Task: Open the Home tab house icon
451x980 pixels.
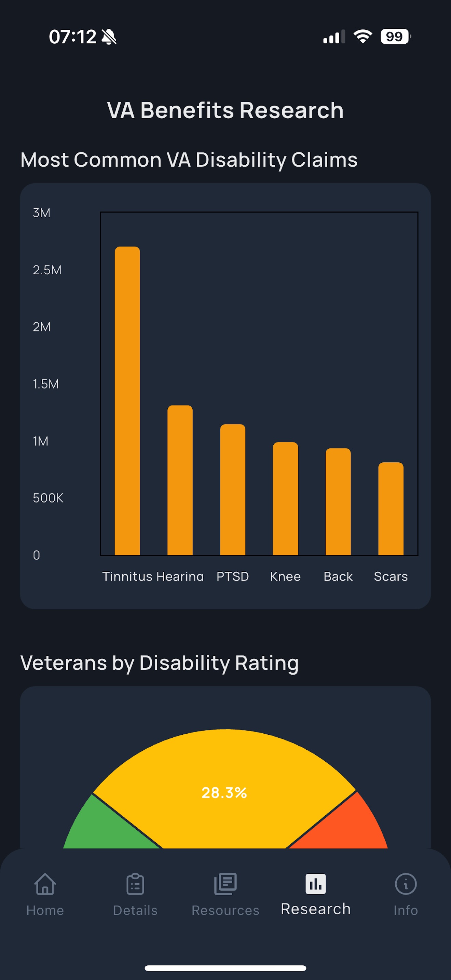Action: click(x=45, y=883)
